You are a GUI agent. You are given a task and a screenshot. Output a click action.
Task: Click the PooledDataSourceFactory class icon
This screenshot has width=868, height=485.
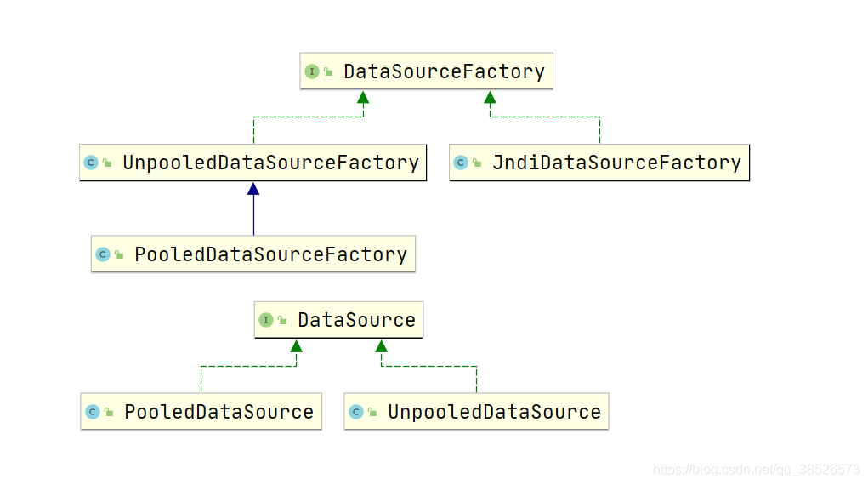(x=103, y=254)
